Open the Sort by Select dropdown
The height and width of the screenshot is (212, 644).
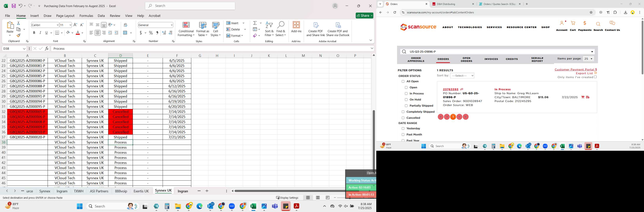pyautogui.click(x=462, y=76)
